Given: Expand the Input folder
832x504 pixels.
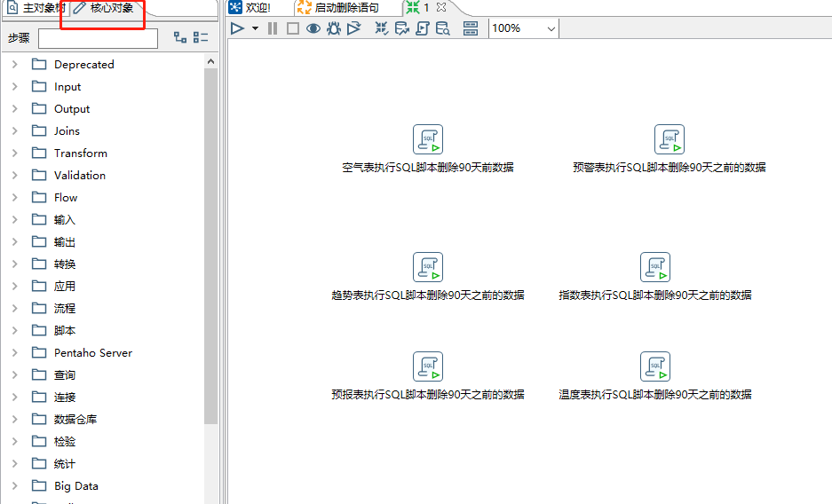Looking at the screenshot, I should [x=15, y=86].
